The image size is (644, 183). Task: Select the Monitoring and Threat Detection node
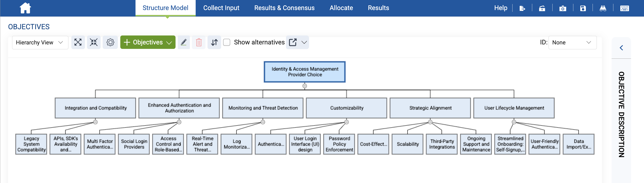(x=263, y=108)
